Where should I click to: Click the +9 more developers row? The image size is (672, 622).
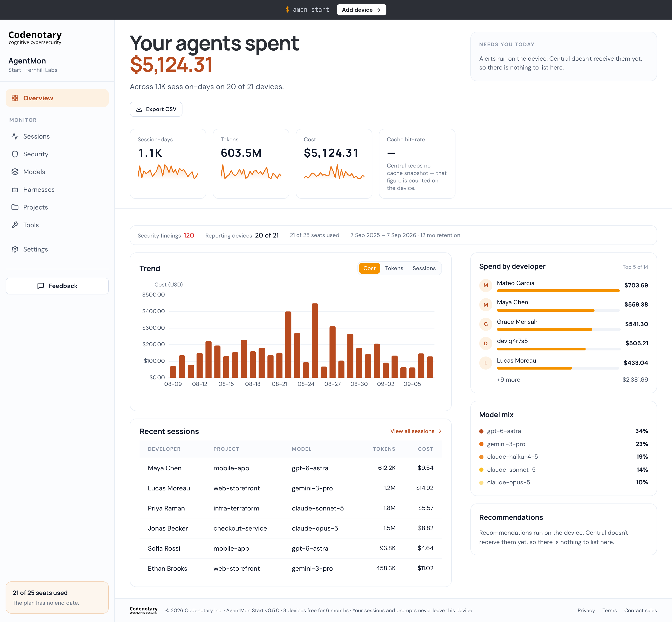tap(563, 380)
